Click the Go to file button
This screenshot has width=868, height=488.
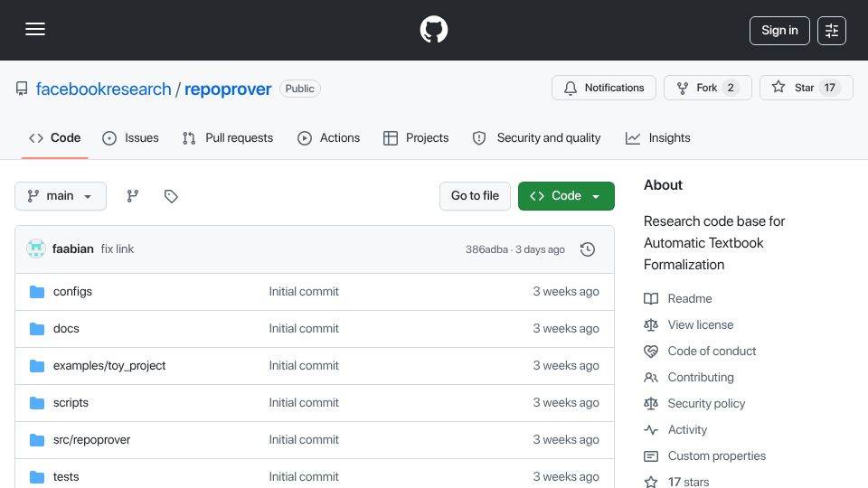point(475,196)
